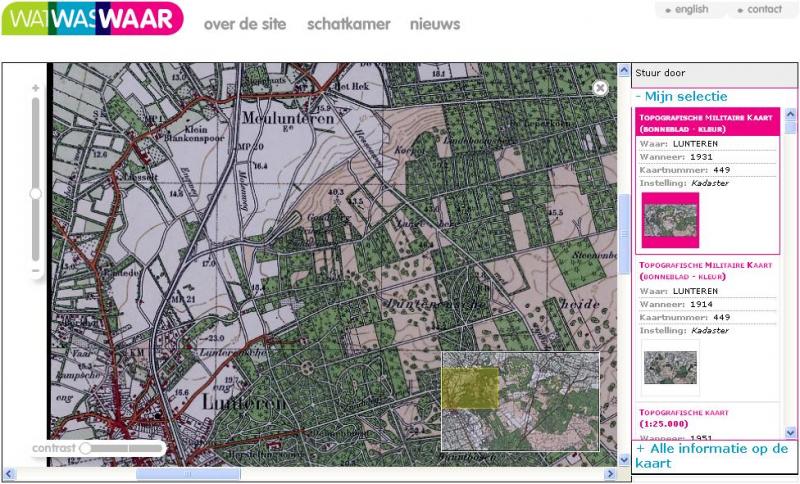Select the 1914 Topografische Militaire Kaart title
800x484 pixels.
[x=706, y=271]
